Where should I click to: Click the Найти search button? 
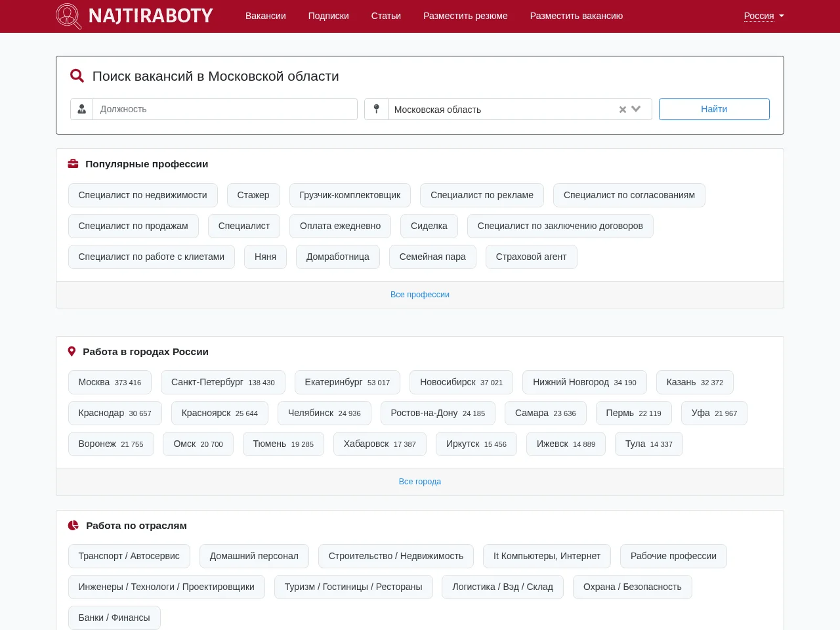coord(714,110)
